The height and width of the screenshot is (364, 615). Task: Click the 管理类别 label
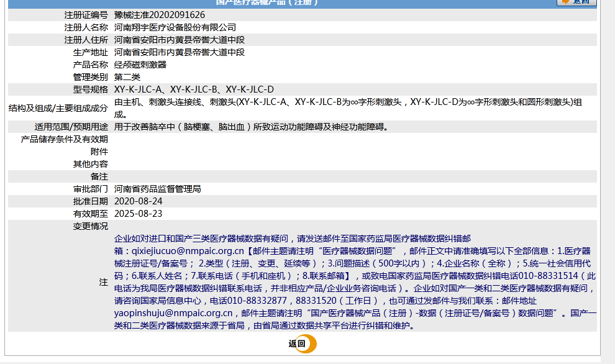coord(90,77)
